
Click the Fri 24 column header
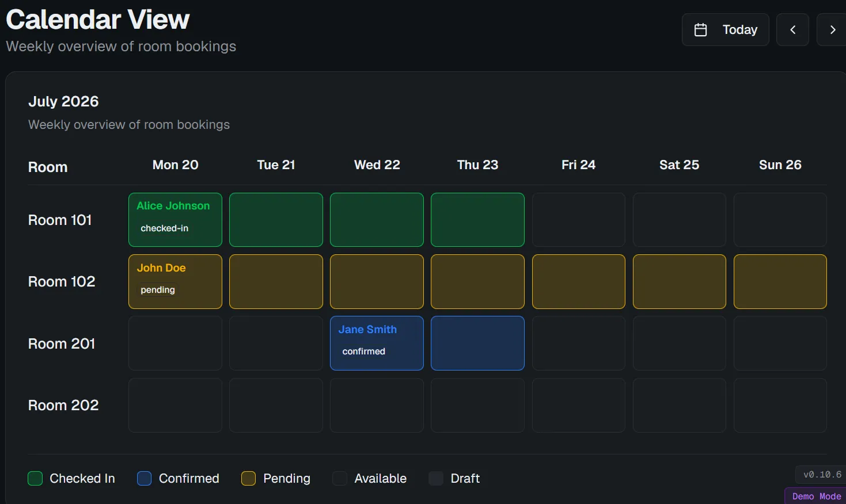point(578,165)
